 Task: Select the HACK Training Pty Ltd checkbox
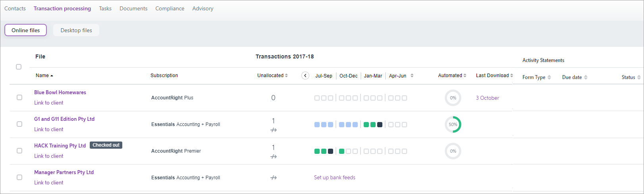click(x=19, y=151)
